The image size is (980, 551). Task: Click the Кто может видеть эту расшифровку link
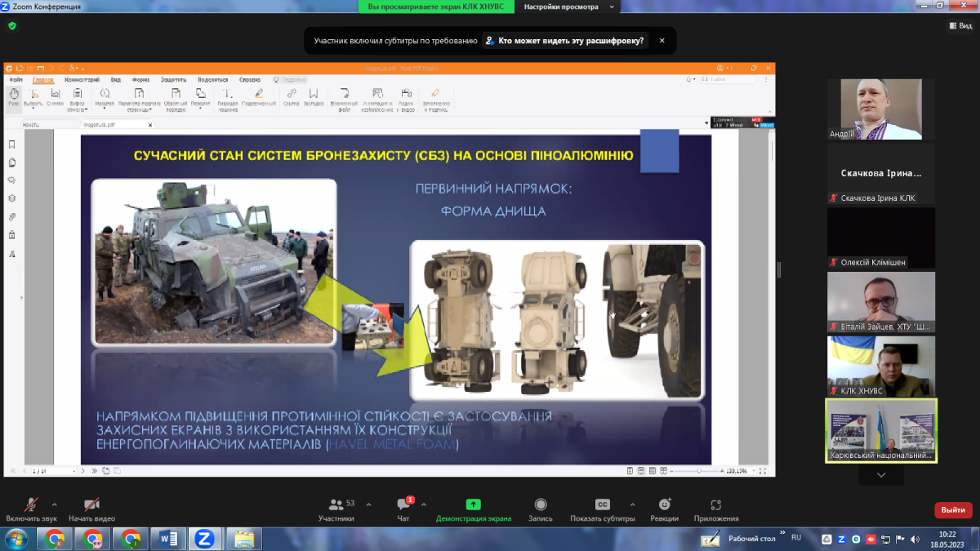[564, 40]
